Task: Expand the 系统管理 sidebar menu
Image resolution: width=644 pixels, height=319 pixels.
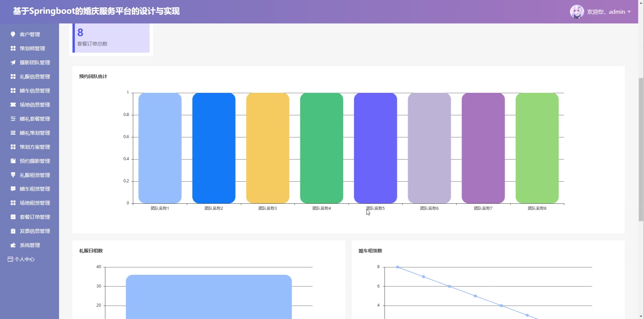Action: coord(30,245)
